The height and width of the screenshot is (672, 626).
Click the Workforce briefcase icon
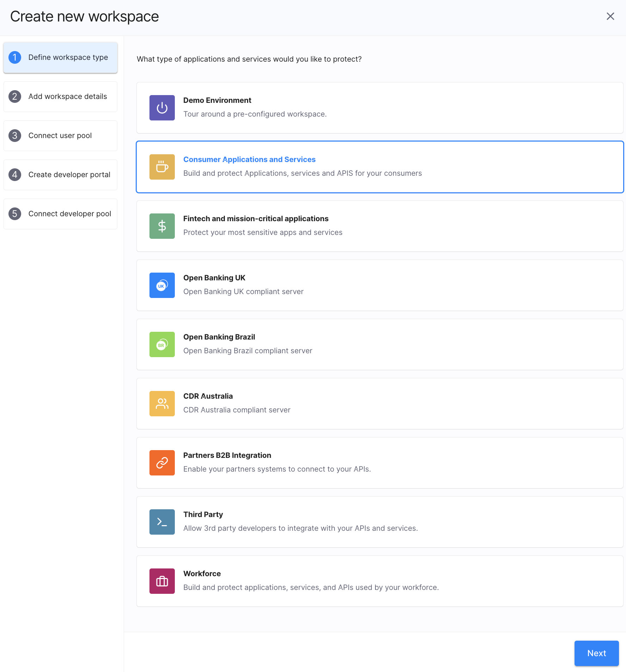(x=162, y=581)
